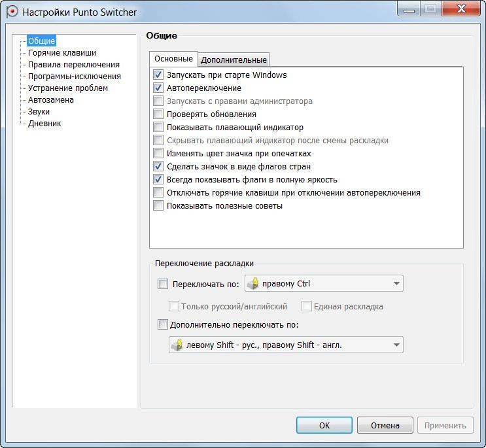Tick the Переключать по checkbox
Viewport: 486px width, 448px height.
pyautogui.click(x=163, y=284)
